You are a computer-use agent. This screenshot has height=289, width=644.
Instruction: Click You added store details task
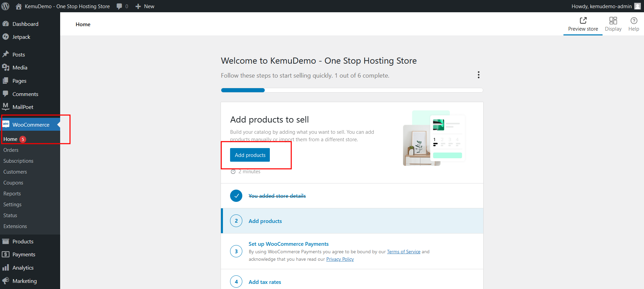[277, 196]
